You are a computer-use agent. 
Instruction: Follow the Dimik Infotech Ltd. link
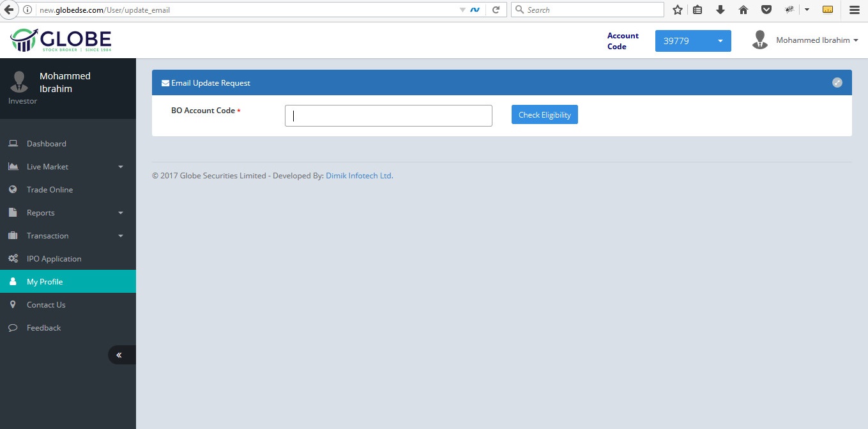coord(359,176)
